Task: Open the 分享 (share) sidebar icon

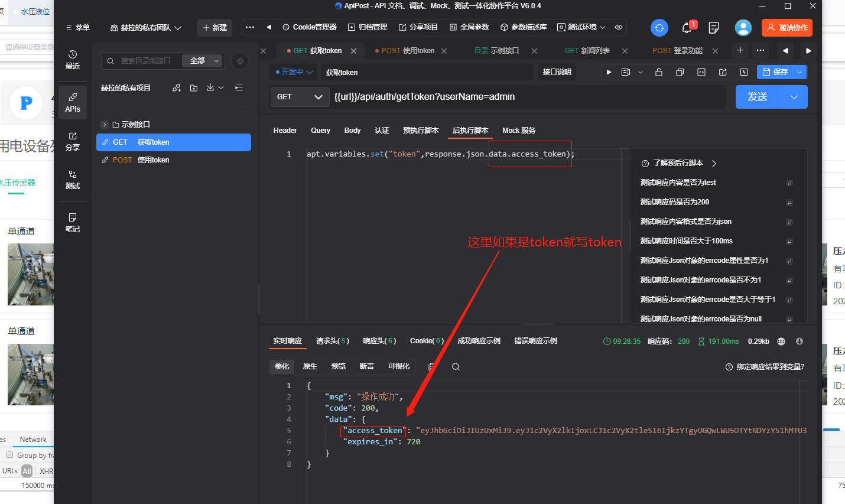Action: click(x=72, y=141)
